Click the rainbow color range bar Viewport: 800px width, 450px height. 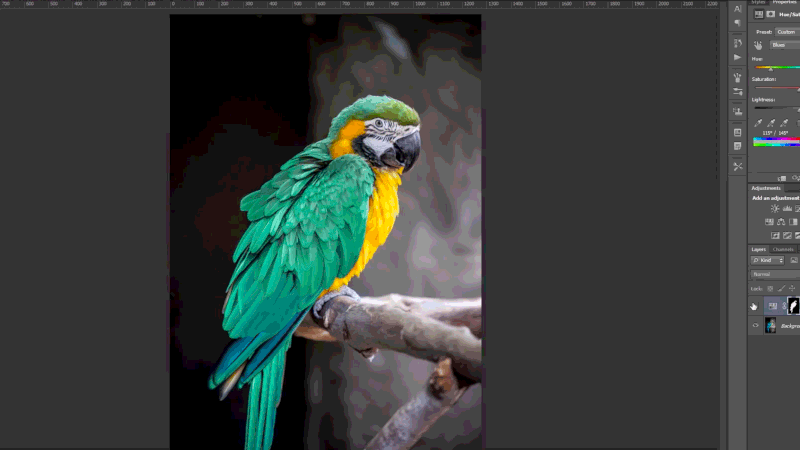tap(777, 141)
